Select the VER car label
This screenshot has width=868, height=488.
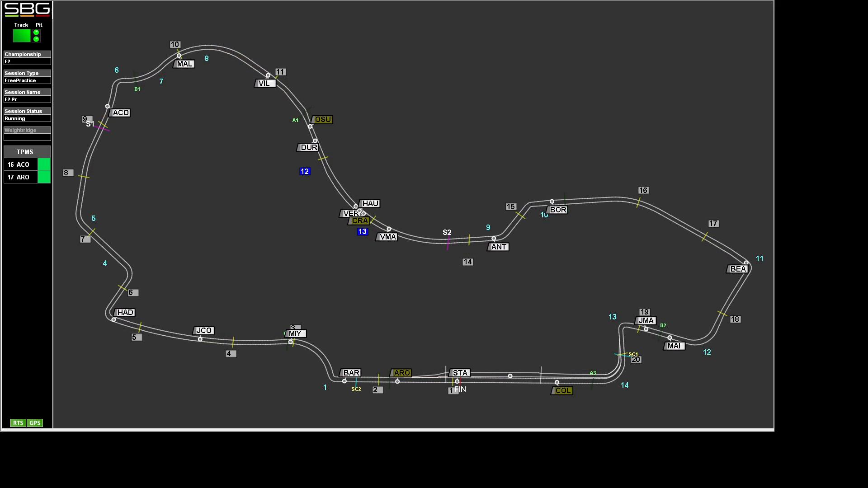coord(349,213)
